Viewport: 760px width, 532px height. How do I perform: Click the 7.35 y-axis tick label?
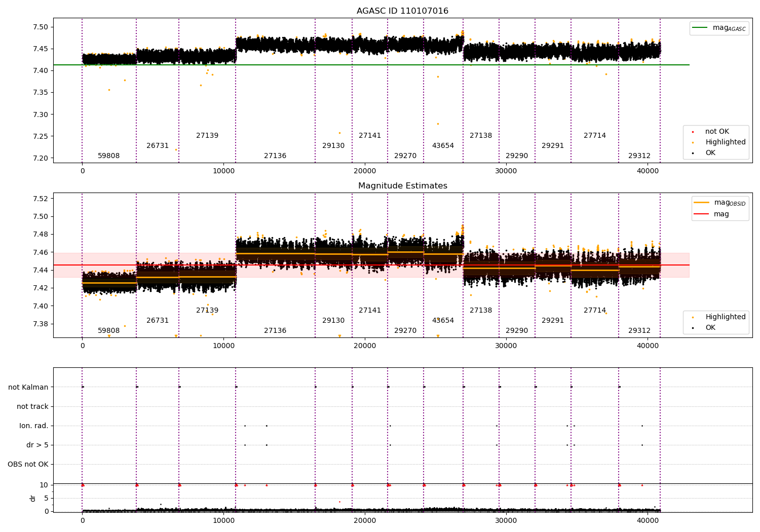pos(40,93)
